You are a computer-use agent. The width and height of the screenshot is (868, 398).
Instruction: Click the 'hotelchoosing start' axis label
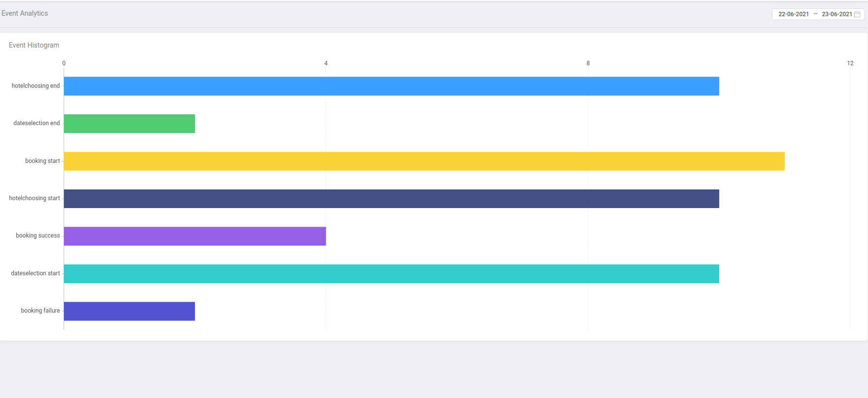(34, 198)
